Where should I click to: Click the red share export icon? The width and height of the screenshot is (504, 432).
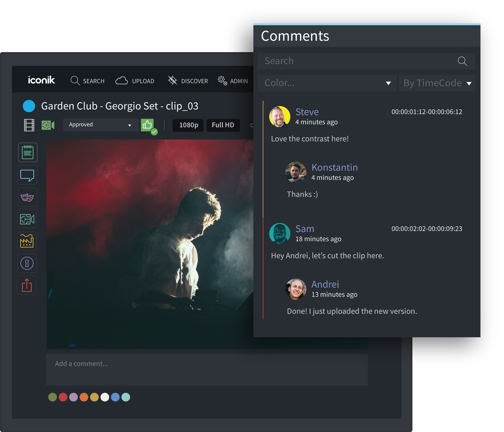pyautogui.click(x=27, y=285)
